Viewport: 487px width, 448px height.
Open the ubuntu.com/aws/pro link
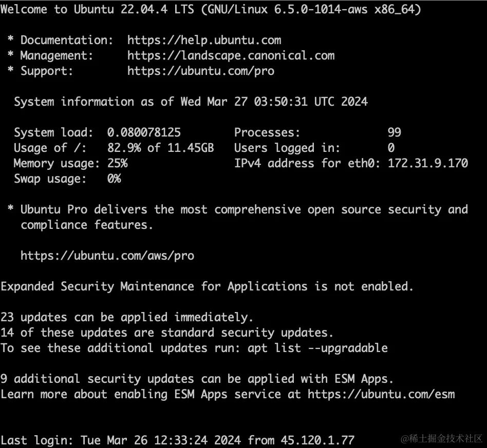tap(107, 255)
